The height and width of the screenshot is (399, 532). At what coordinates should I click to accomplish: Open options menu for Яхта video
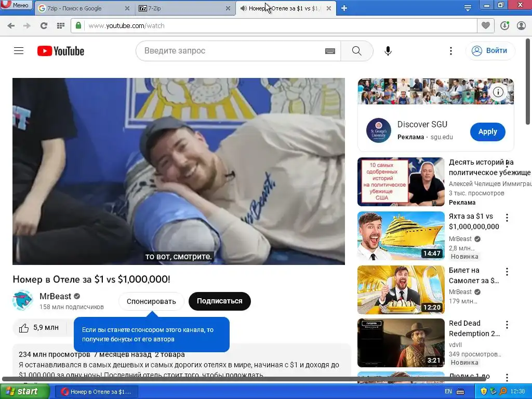click(x=507, y=218)
